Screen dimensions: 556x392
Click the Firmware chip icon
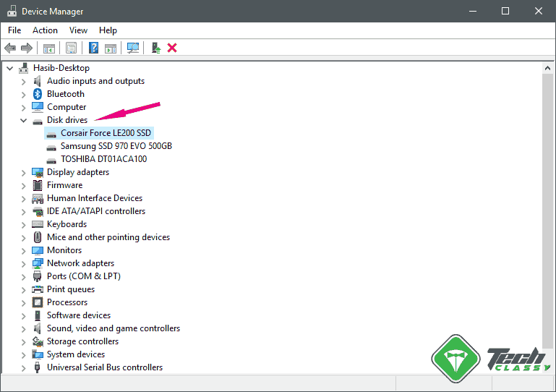pyautogui.click(x=37, y=185)
